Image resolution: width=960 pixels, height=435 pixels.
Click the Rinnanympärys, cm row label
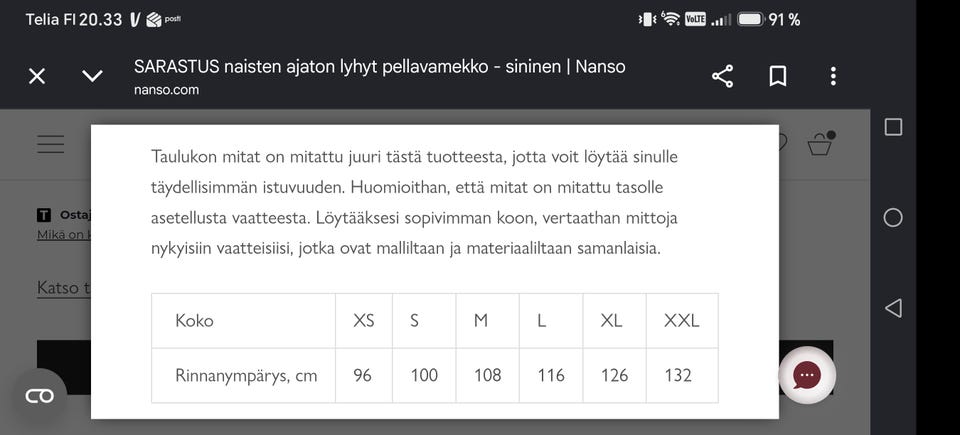[244, 375]
